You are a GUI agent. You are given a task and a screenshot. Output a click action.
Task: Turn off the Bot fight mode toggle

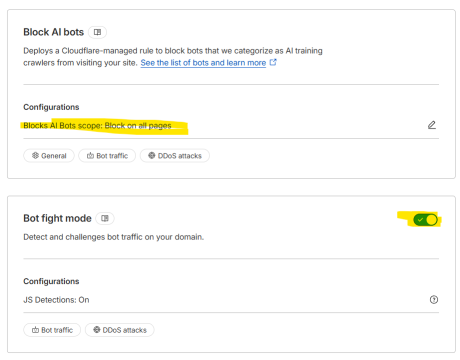pyautogui.click(x=425, y=220)
